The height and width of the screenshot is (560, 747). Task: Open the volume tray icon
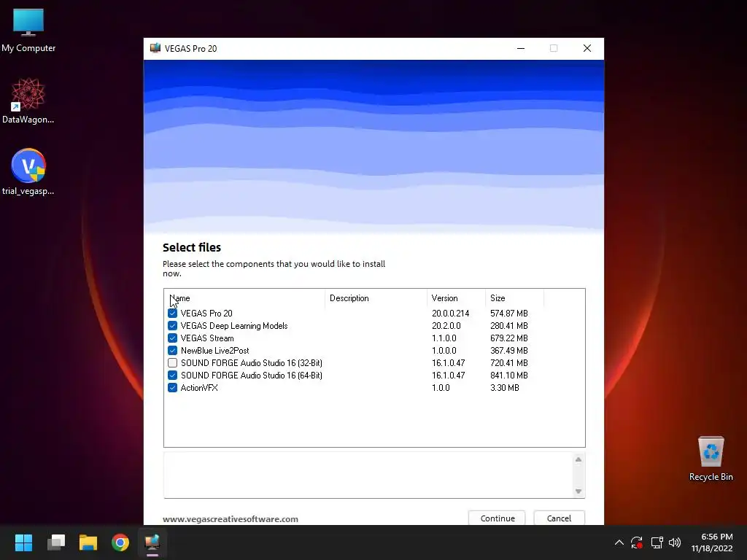point(675,542)
